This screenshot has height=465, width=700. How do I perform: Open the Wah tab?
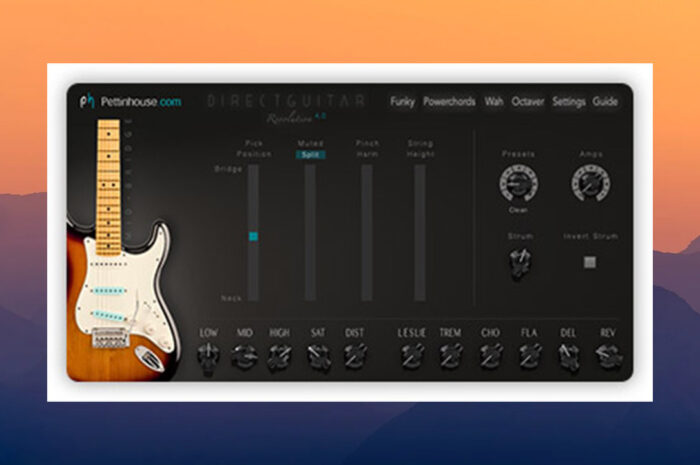[494, 102]
